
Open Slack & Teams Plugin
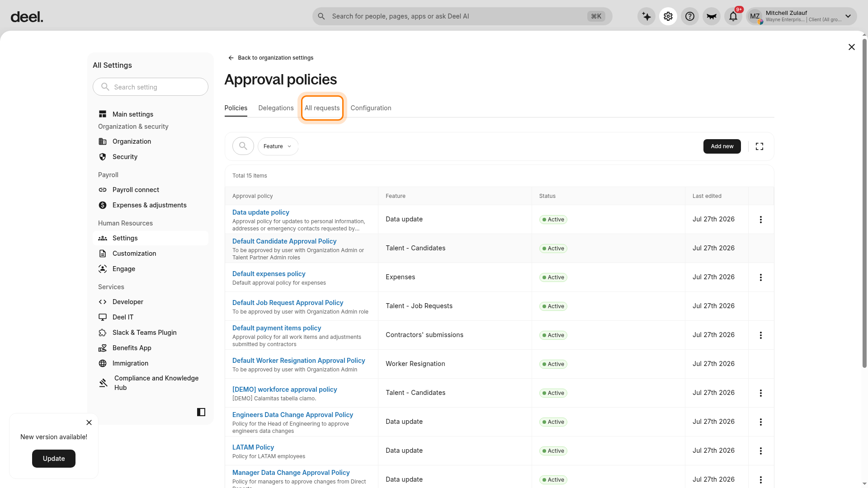[151, 333]
